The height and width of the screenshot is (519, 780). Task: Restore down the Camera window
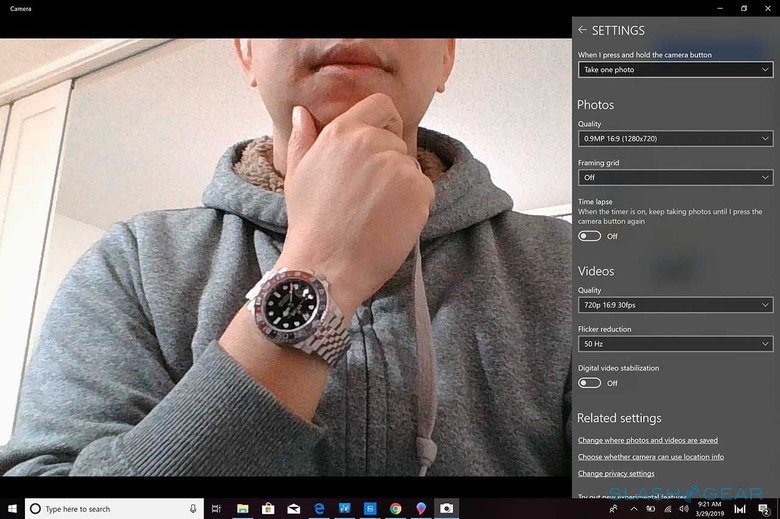pyautogui.click(x=744, y=8)
